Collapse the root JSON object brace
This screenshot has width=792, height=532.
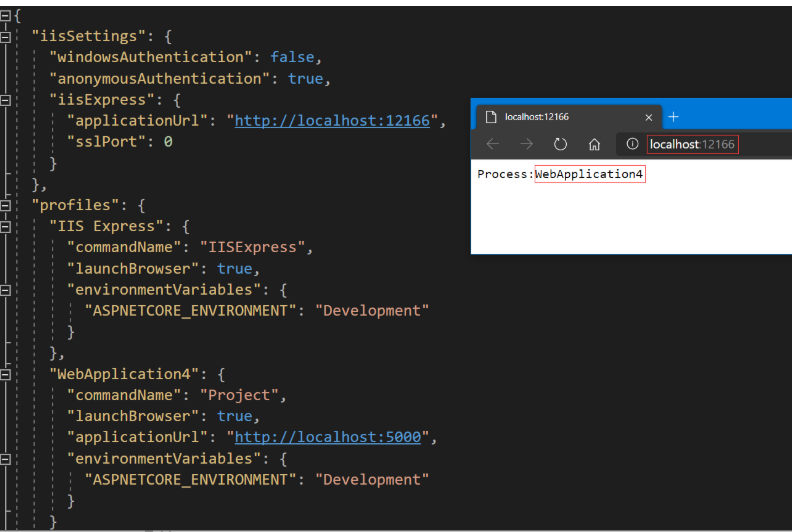tap(5, 16)
